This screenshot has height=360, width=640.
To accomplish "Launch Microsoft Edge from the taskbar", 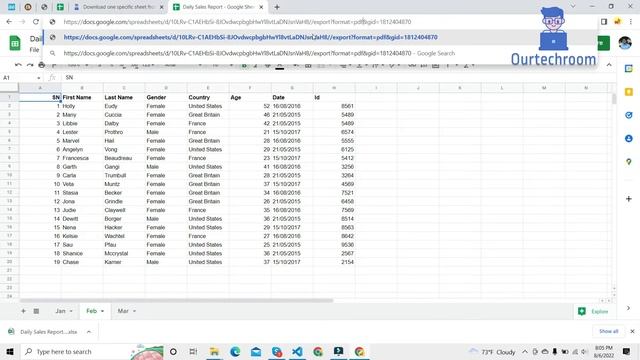I will pos(235,351).
